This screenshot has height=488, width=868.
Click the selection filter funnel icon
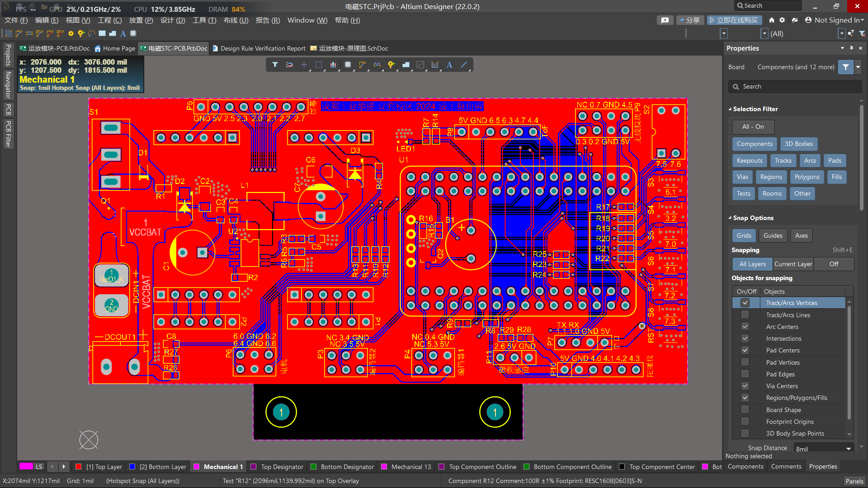coord(275,65)
